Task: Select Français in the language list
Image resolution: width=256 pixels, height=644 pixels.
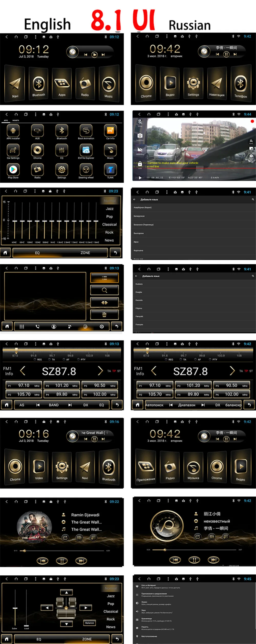Action: click(195, 325)
